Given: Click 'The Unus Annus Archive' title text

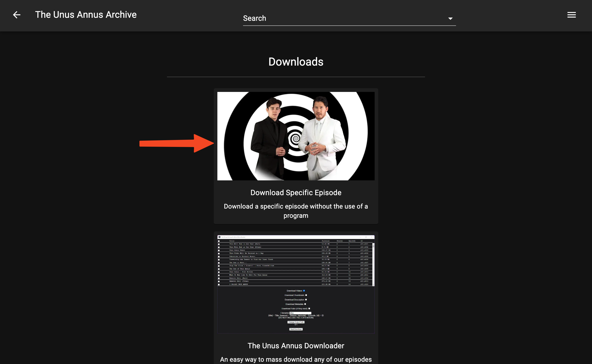Looking at the screenshot, I should tap(86, 15).
